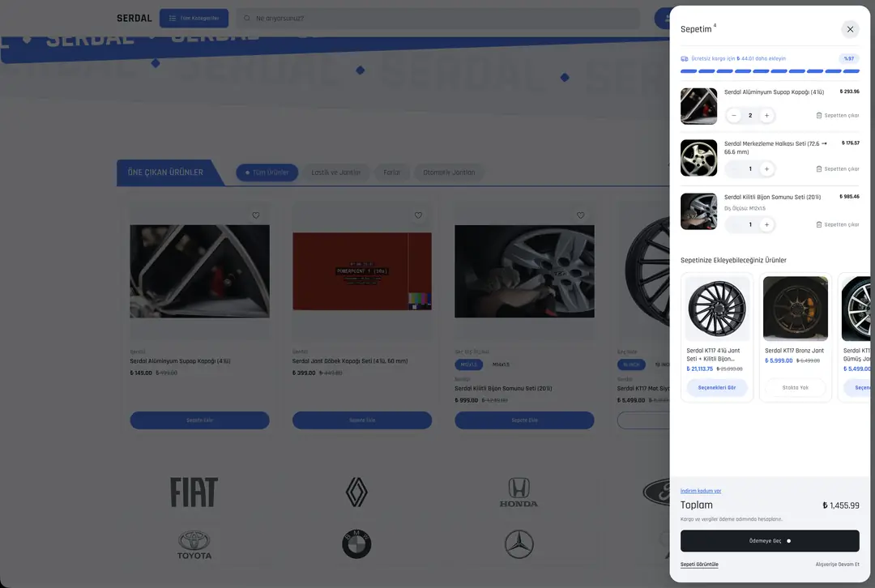This screenshot has width=875, height=588.
Task: Open Supap Kapağı thumbnail in the cart
Action: [698, 106]
